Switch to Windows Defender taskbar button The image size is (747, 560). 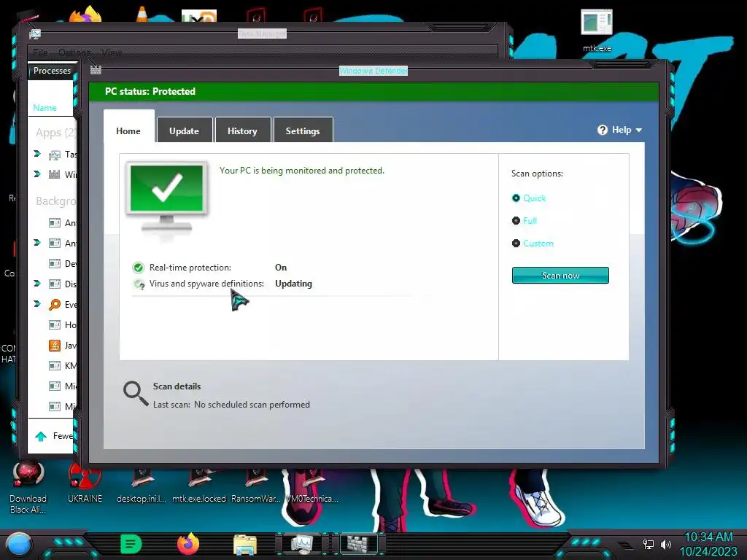coord(358,544)
